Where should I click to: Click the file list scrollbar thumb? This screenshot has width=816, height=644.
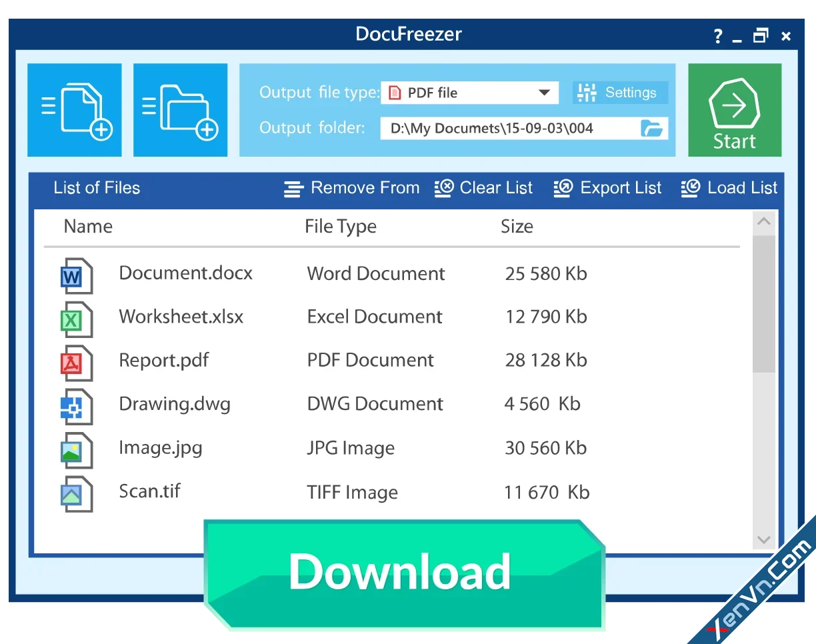764,304
